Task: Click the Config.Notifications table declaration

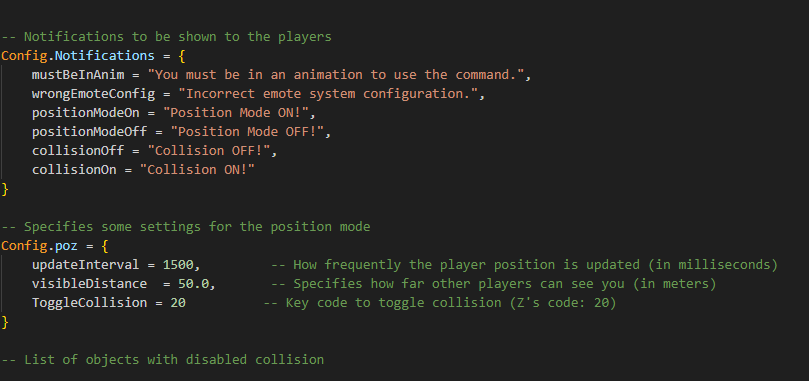Action: [77, 56]
